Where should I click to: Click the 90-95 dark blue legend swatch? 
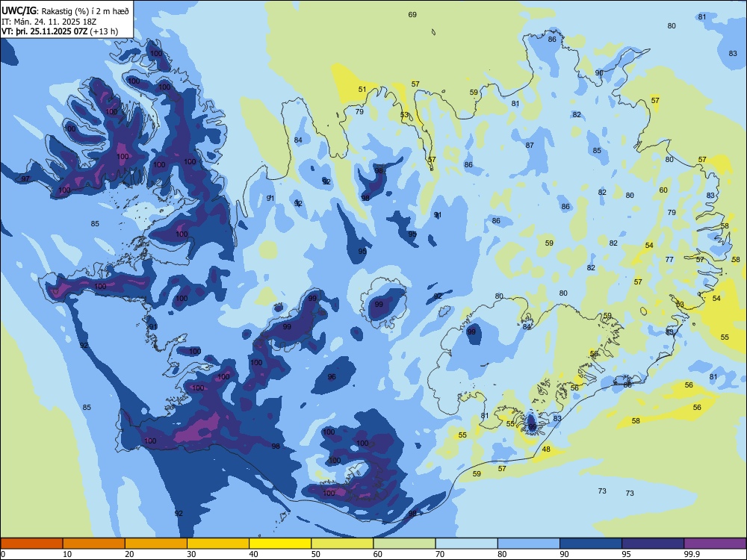tap(591, 544)
